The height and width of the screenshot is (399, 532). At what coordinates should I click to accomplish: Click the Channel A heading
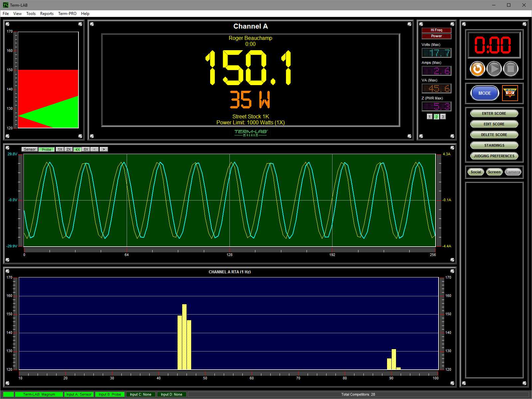250,26
